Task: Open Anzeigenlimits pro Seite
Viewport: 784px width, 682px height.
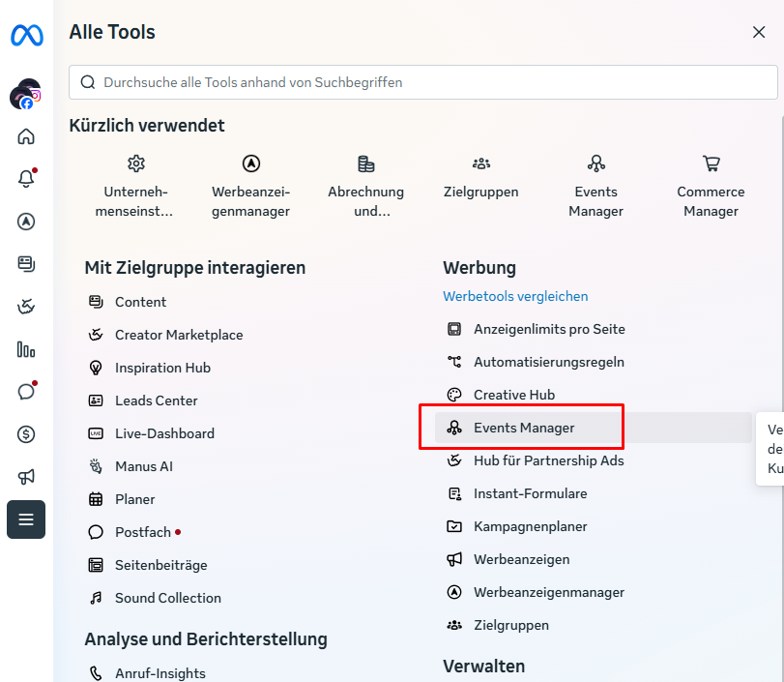Action: (536, 329)
